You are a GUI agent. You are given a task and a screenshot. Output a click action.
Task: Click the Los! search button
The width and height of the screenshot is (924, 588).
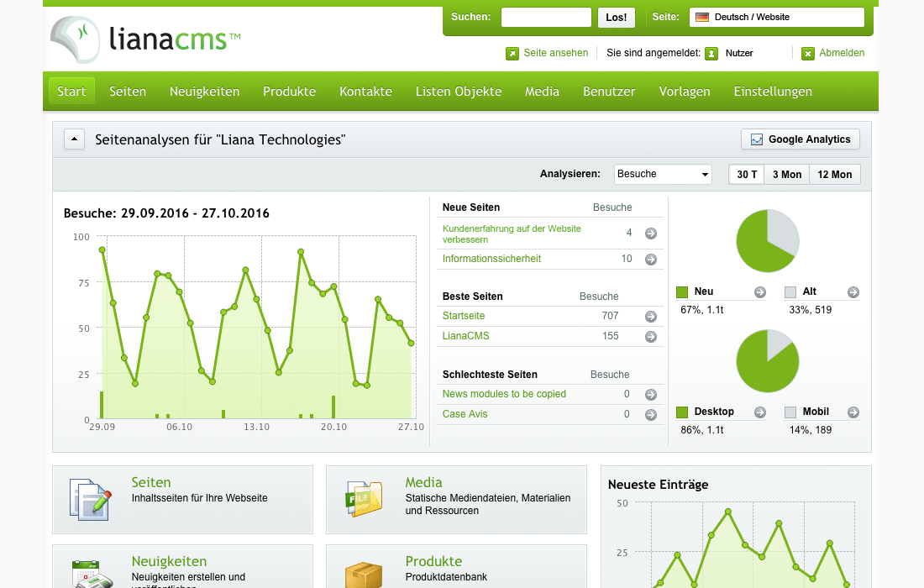click(x=617, y=17)
